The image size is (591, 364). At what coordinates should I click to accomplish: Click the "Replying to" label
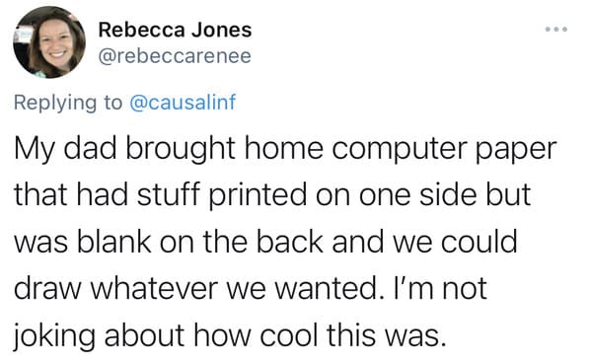pyautogui.click(x=68, y=103)
